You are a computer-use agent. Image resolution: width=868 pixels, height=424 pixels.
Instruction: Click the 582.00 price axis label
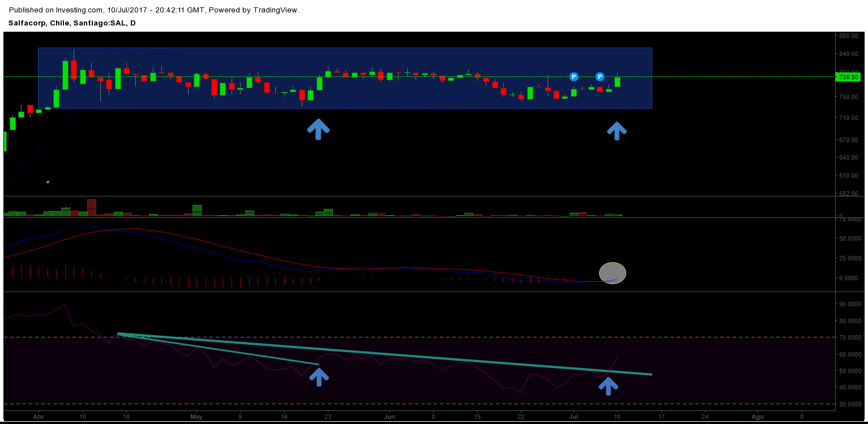coord(848,194)
